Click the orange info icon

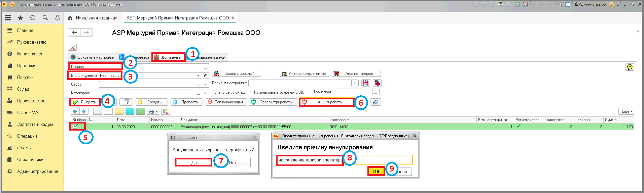click(x=612, y=4)
